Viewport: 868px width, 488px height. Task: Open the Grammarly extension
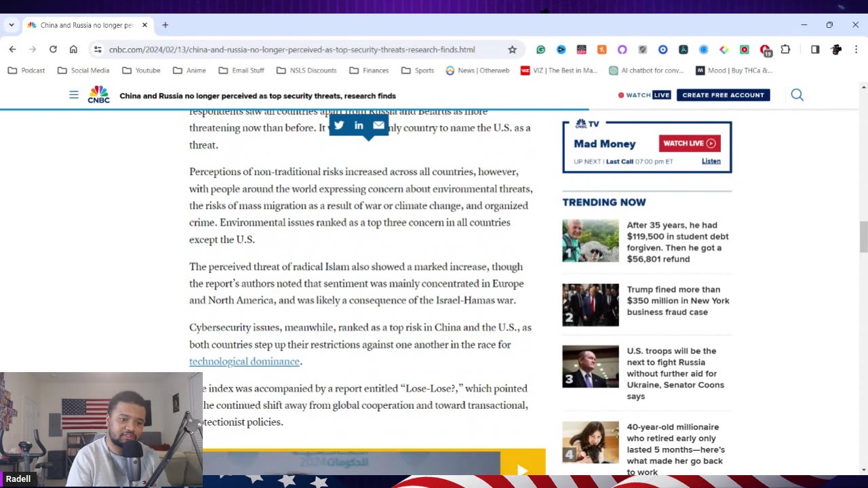click(x=540, y=49)
